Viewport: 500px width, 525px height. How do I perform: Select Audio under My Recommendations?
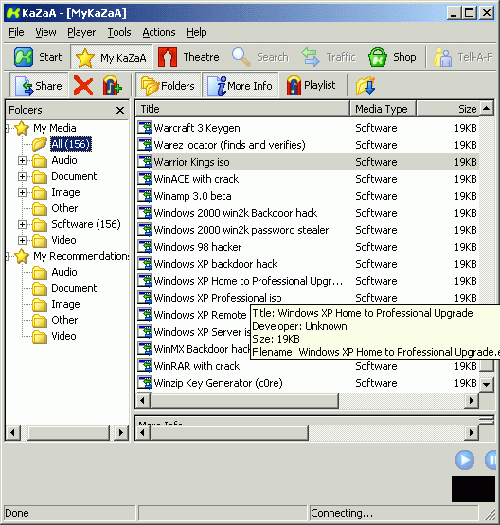(x=64, y=272)
